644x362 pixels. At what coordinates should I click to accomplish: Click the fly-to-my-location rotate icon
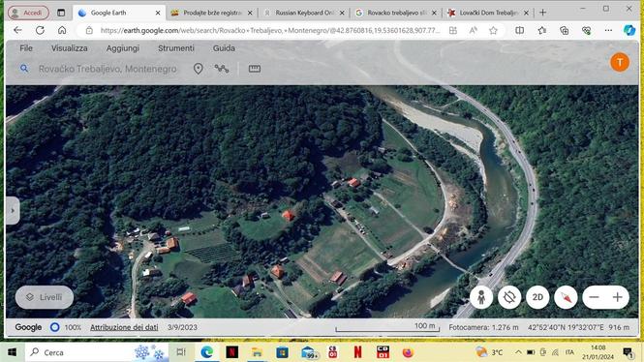[509, 297]
